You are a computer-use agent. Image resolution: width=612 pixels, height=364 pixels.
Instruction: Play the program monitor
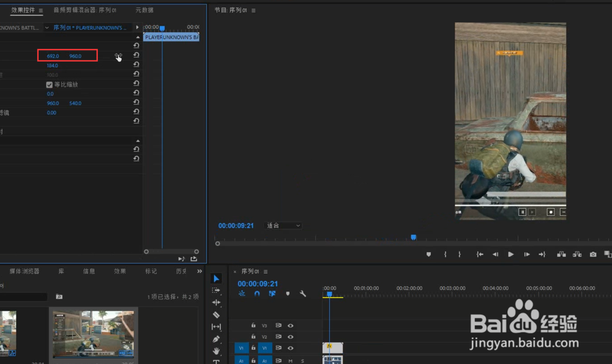click(x=511, y=254)
